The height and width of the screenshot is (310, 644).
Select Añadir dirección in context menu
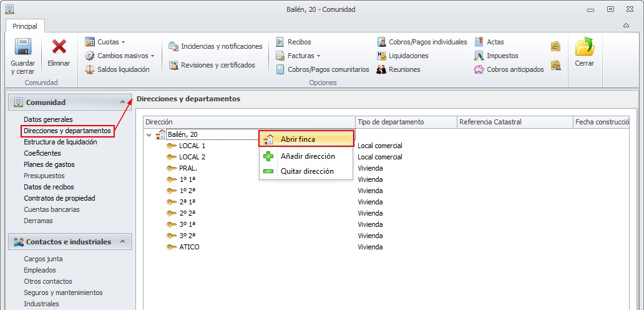[x=308, y=156]
